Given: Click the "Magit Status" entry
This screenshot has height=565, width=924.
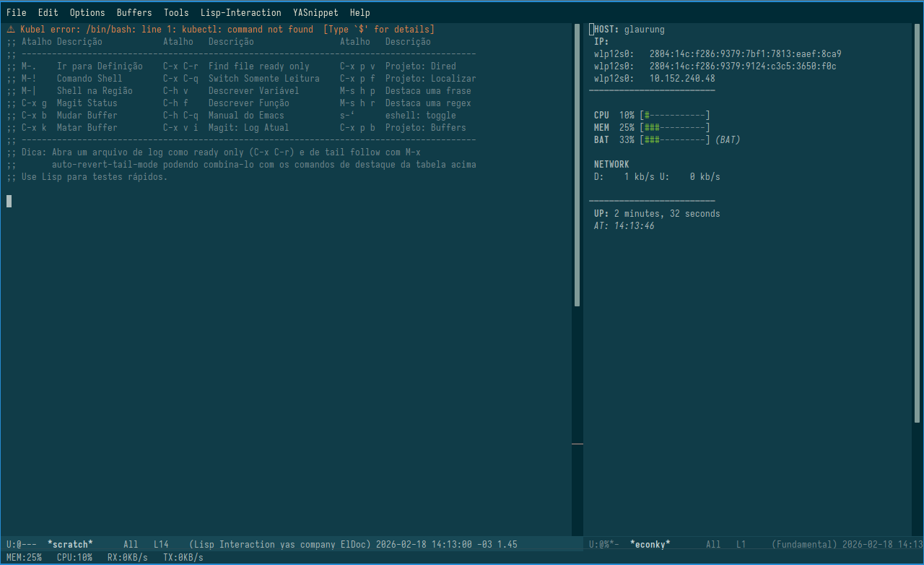Looking at the screenshot, I should point(87,103).
